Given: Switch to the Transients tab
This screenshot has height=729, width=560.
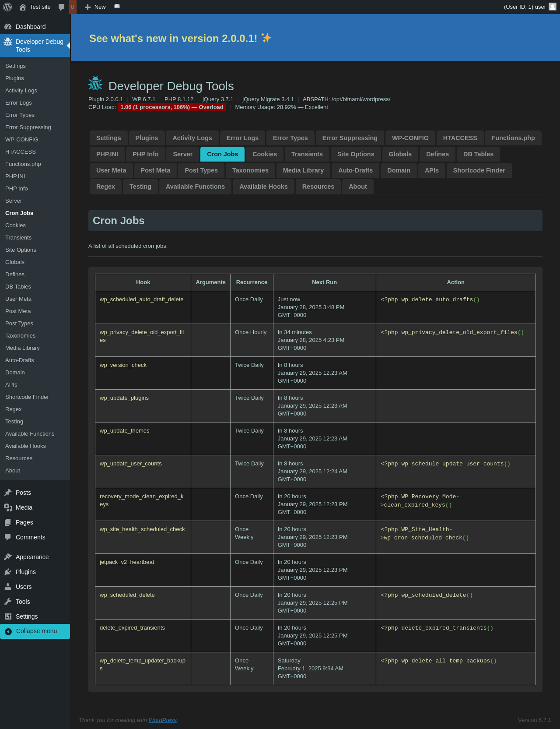Looking at the screenshot, I should coord(307,154).
